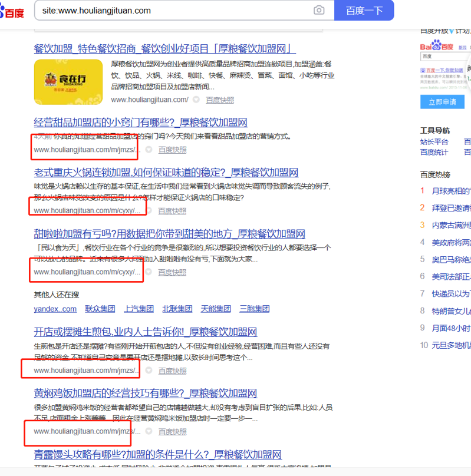Click the round icon beside the 生煎包 result URL
Viewport: 471px width, 476px height.
[x=149, y=370]
